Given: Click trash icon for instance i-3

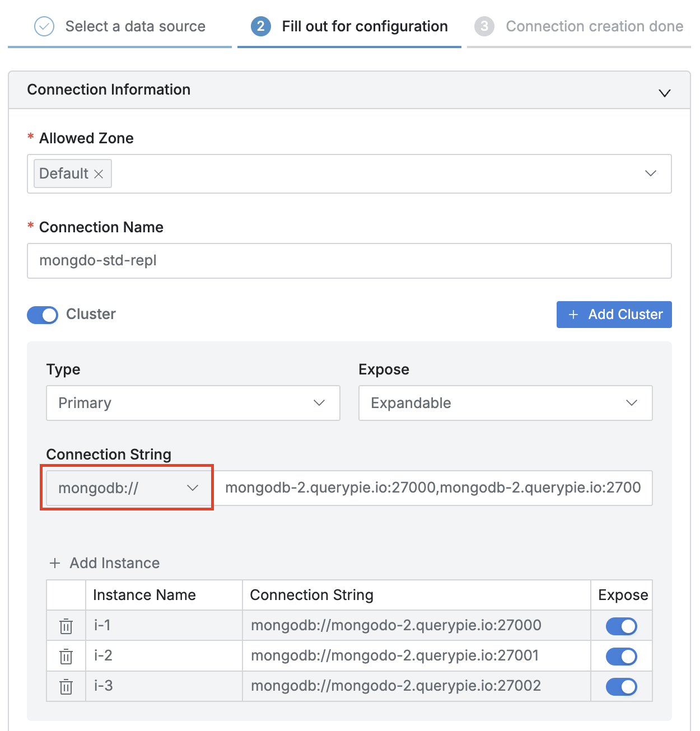Looking at the screenshot, I should coord(66,686).
